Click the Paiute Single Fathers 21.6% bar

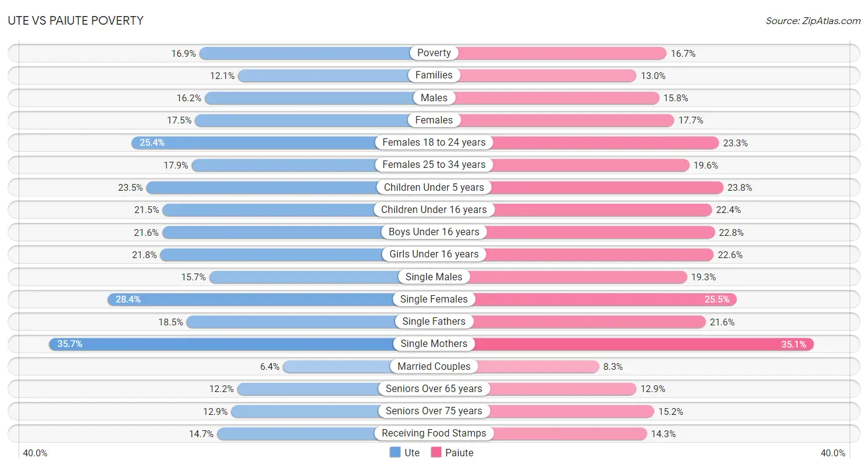point(570,322)
